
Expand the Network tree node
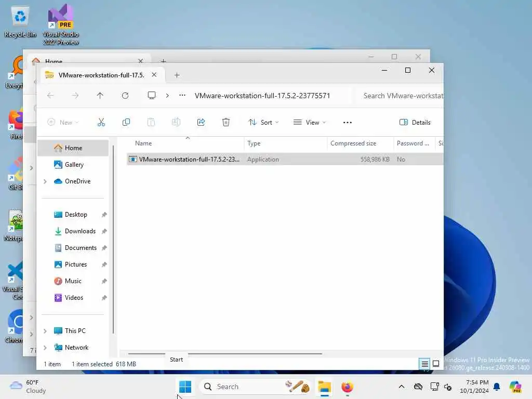tap(45, 348)
